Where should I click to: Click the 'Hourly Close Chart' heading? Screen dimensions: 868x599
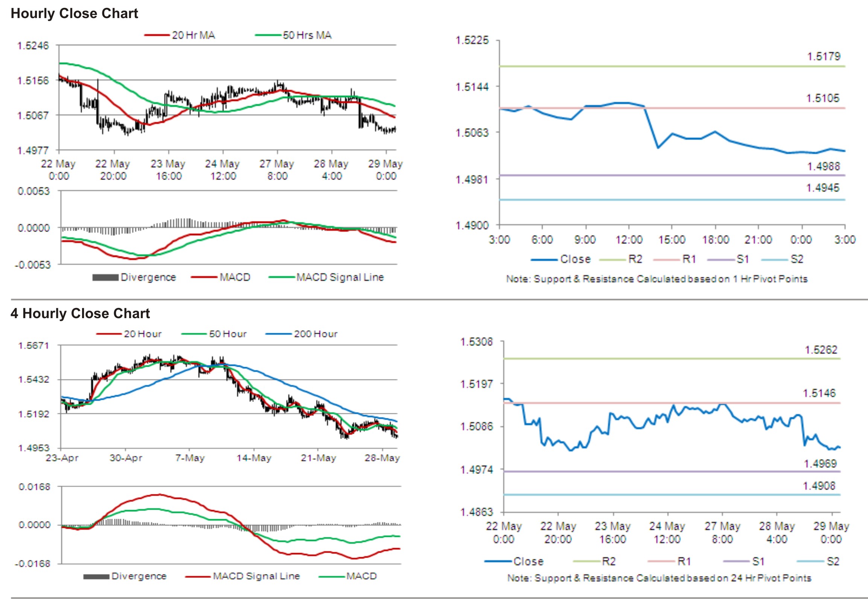pos(74,14)
